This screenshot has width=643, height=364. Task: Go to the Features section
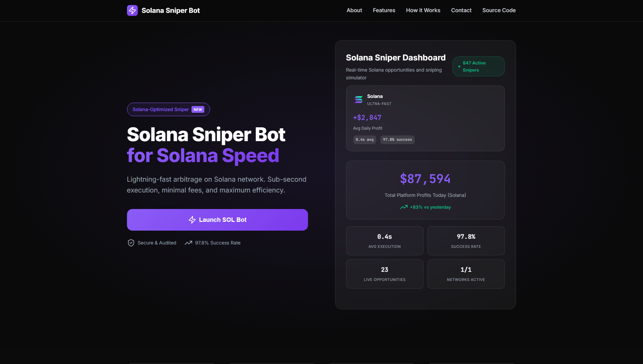point(384,10)
